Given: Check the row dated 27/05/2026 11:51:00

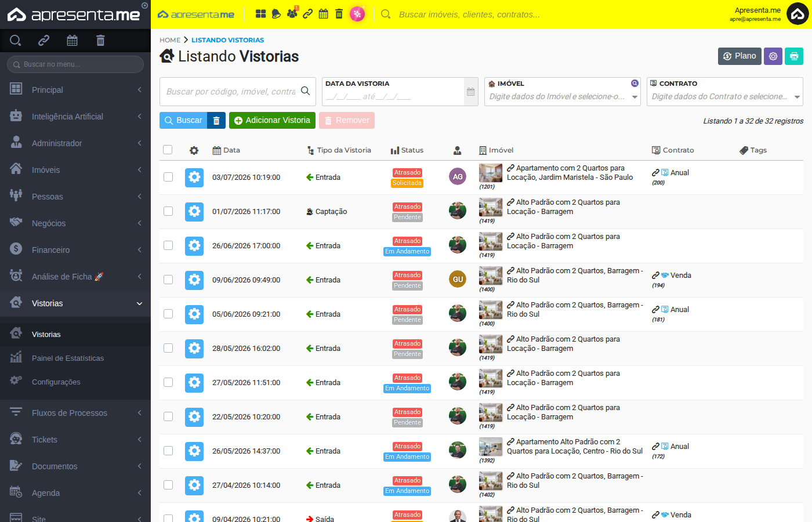Looking at the screenshot, I should coord(168,382).
